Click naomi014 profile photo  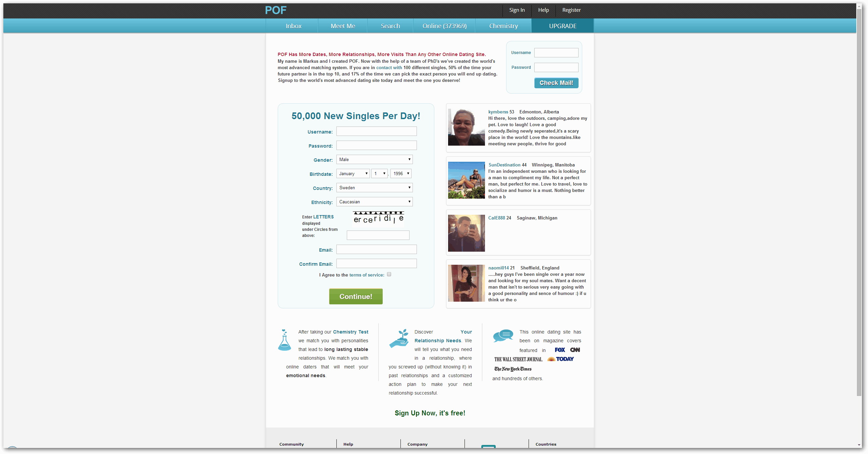(x=466, y=284)
